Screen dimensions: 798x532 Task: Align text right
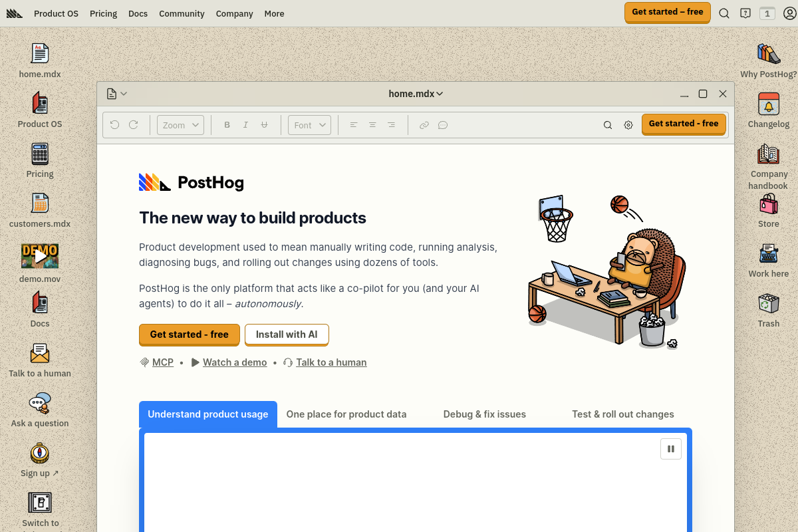tap(391, 125)
